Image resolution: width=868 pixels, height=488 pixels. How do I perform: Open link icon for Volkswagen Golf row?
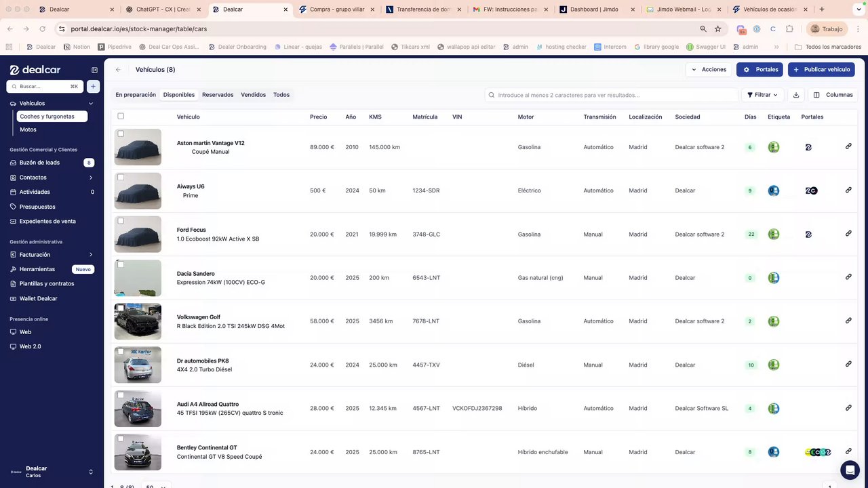[848, 321]
